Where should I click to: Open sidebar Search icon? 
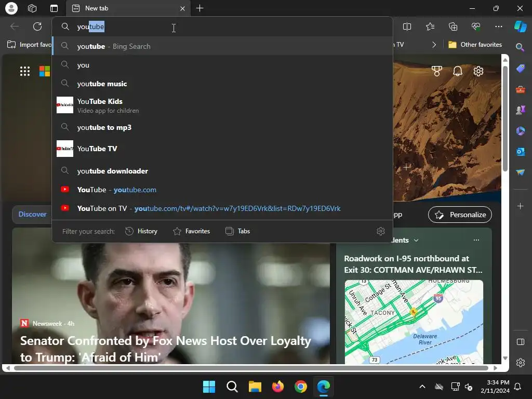coord(520,47)
